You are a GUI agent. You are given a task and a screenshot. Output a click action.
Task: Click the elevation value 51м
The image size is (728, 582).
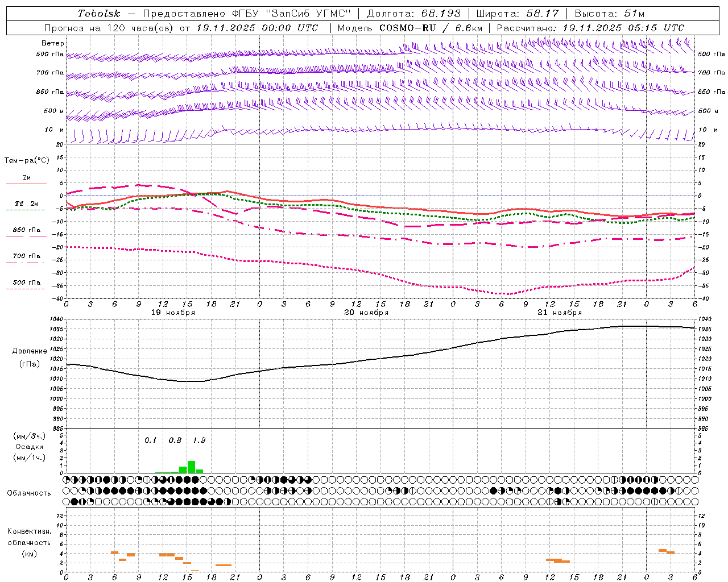(x=634, y=14)
